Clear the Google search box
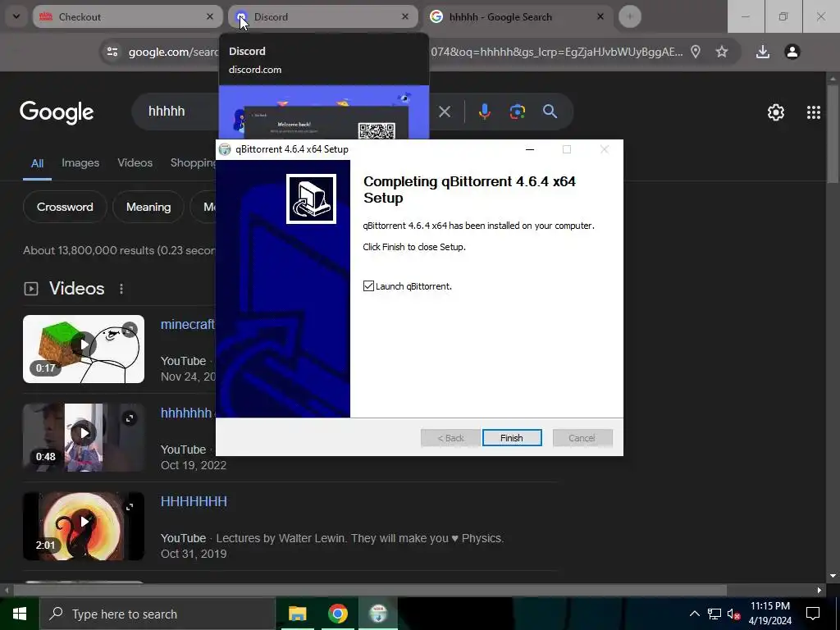840x630 pixels. (x=445, y=112)
